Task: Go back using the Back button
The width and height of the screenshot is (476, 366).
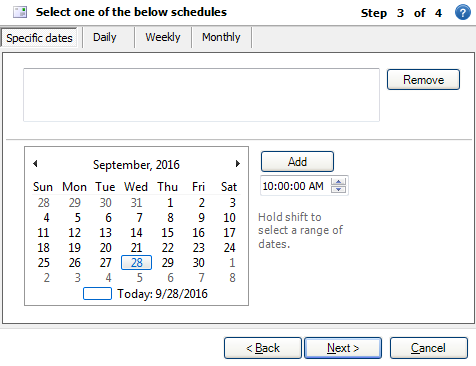Action: tap(263, 348)
